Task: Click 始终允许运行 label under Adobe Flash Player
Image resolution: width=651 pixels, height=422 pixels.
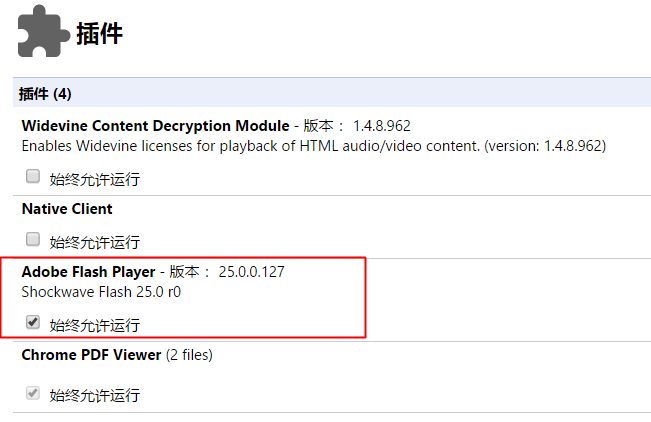Action: (x=95, y=326)
